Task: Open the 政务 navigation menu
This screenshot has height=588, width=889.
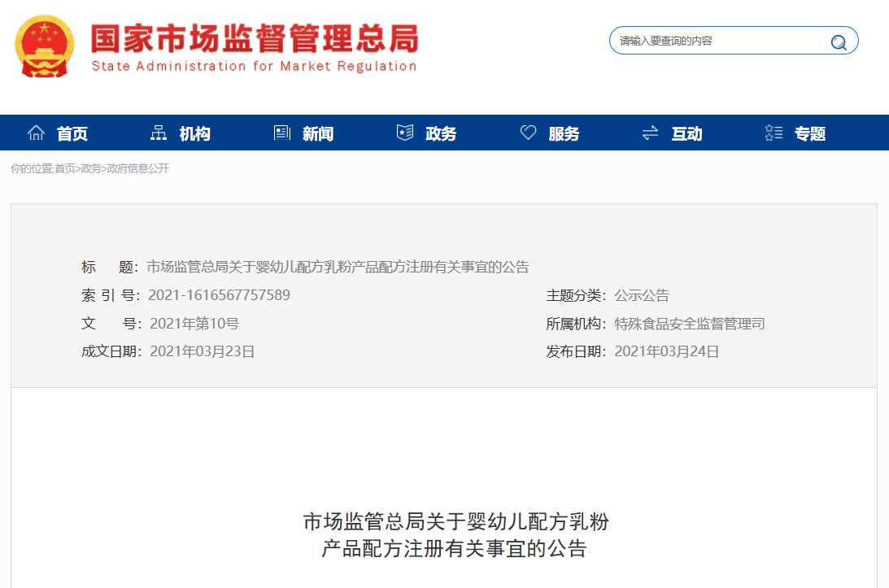Action: click(x=440, y=133)
